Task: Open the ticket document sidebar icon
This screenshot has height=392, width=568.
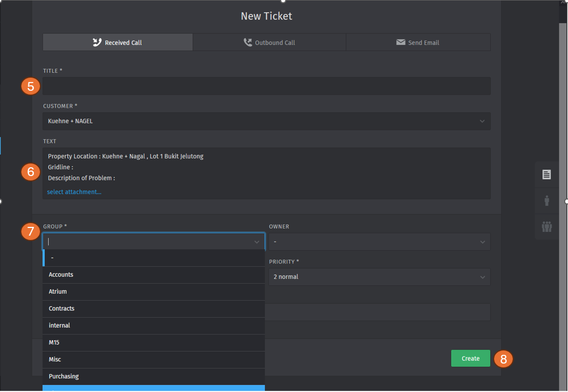Action: point(546,175)
